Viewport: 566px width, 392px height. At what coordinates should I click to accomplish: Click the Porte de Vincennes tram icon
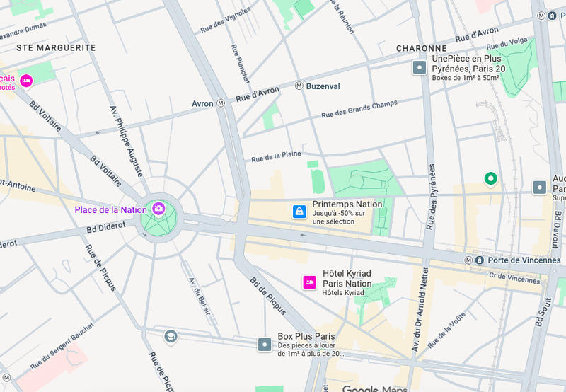pos(480,260)
